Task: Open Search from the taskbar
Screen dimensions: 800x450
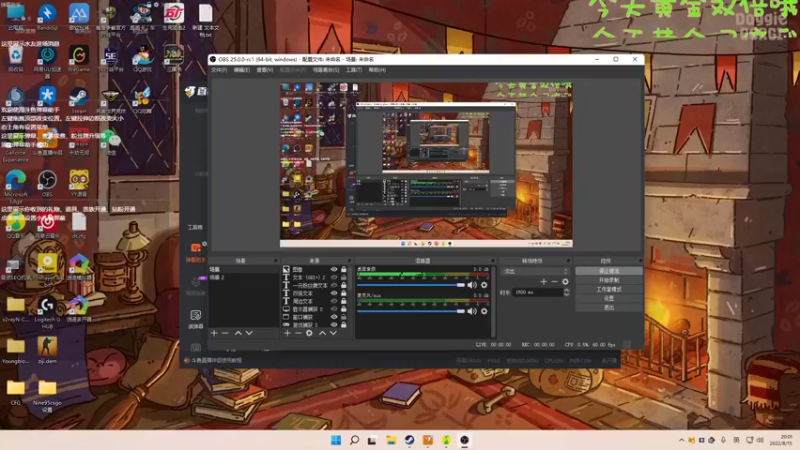Action: (x=354, y=440)
